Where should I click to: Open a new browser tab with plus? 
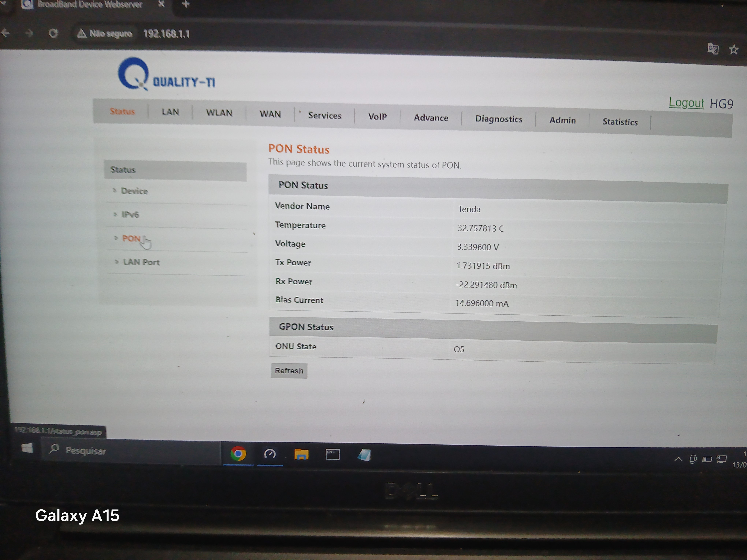coord(186,4)
